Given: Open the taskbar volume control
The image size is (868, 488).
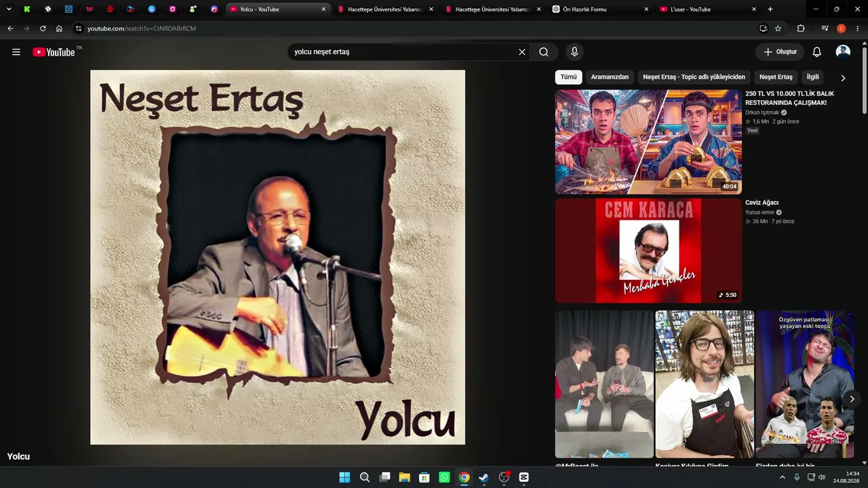Looking at the screenshot, I should tap(822, 477).
